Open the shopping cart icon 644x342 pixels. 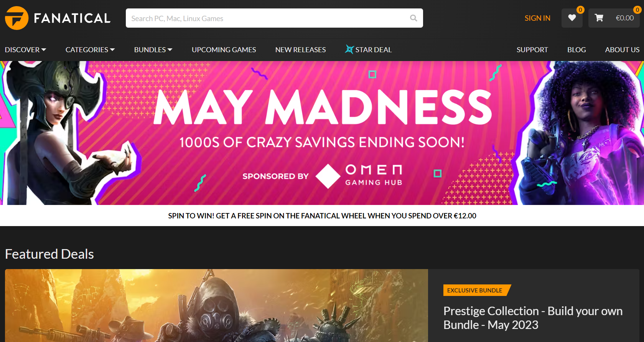pos(599,18)
